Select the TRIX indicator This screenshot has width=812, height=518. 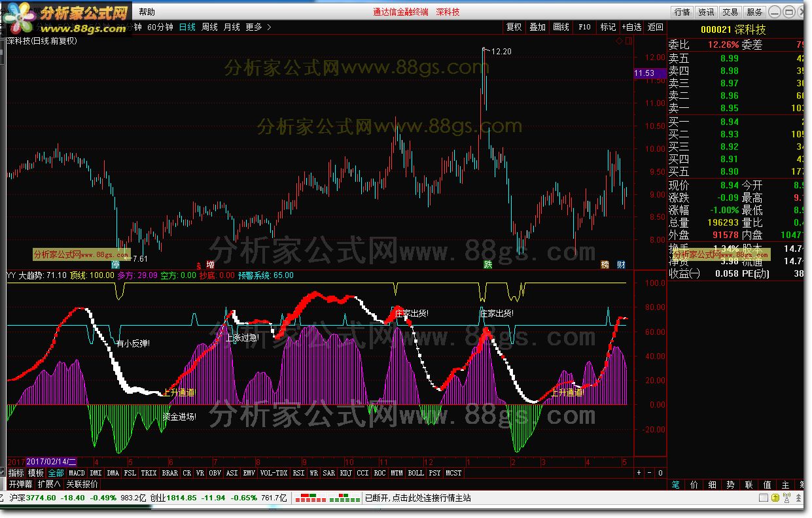149,473
